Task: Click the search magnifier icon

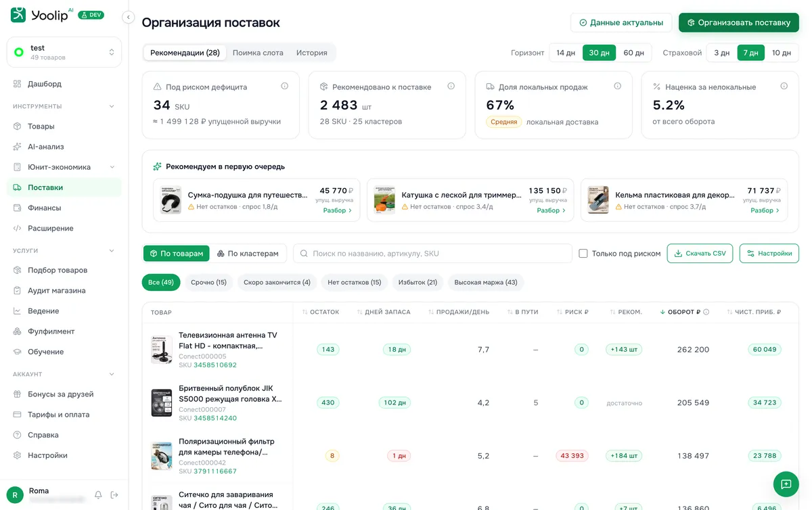Action: (x=304, y=254)
